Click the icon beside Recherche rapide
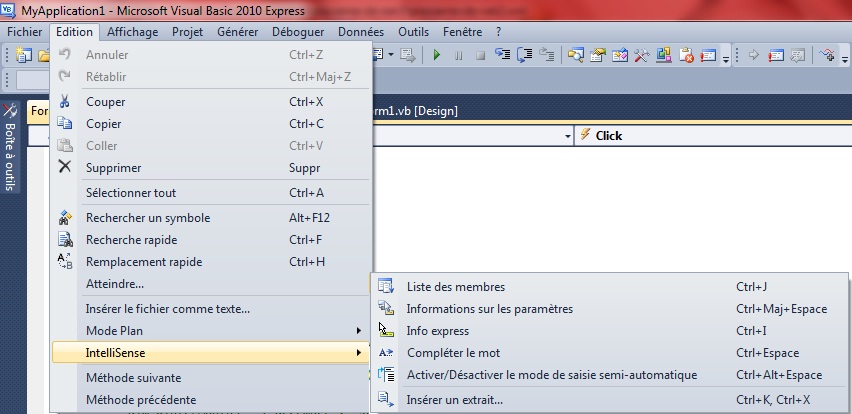 coord(65,240)
